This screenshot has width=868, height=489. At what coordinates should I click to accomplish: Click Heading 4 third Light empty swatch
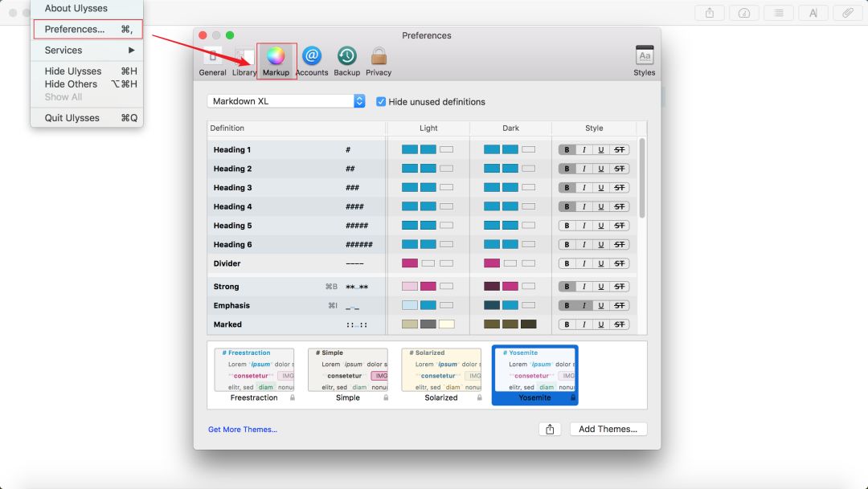click(x=446, y=206)
